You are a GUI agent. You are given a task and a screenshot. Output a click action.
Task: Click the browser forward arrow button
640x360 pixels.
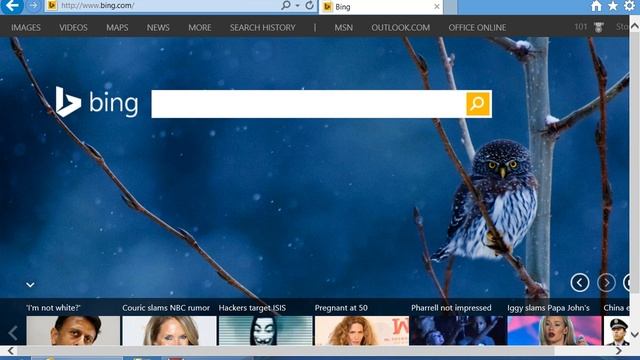(33, 5)
